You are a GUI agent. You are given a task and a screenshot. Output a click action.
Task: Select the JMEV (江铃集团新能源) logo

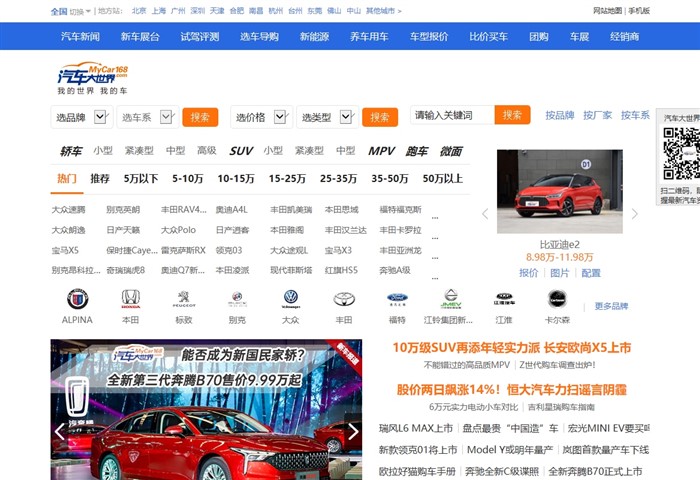(450, 299)
